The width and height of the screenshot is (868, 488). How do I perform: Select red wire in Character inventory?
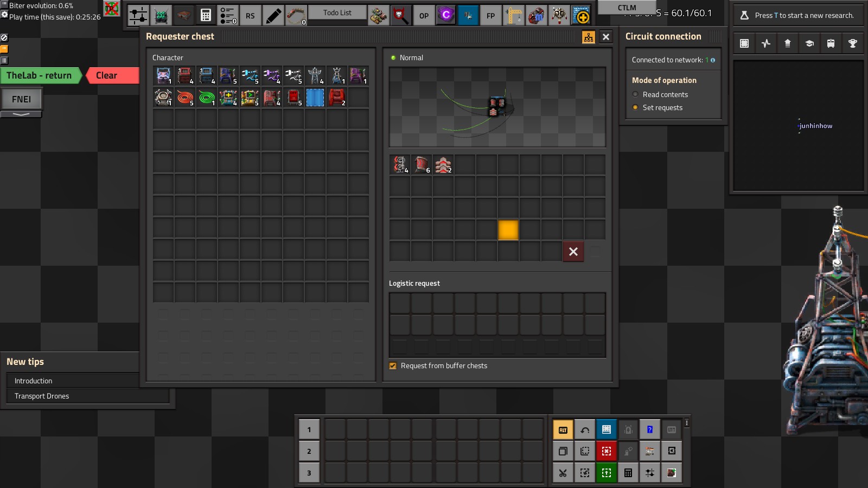pyautogui.click(x=185, y=98)
